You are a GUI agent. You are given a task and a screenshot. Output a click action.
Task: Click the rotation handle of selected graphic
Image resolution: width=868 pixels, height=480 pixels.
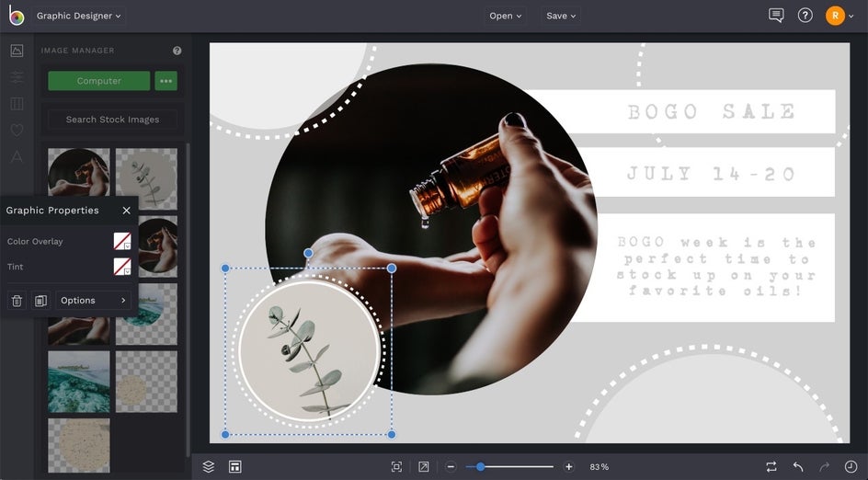point(308,253)
